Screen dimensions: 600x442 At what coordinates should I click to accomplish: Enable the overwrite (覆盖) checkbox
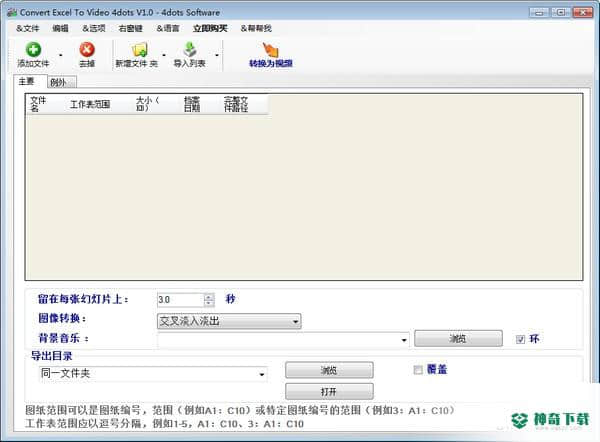click(x=418, y=370)
